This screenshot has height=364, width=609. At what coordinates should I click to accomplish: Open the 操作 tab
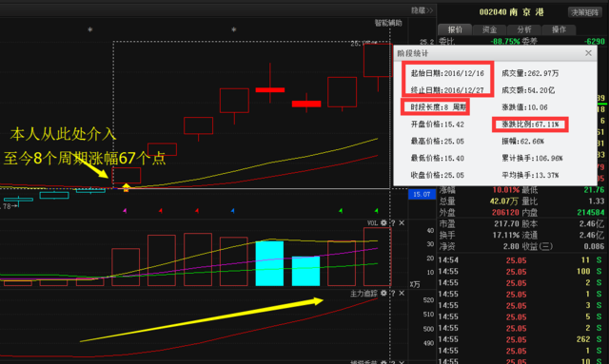click(559, 29)
